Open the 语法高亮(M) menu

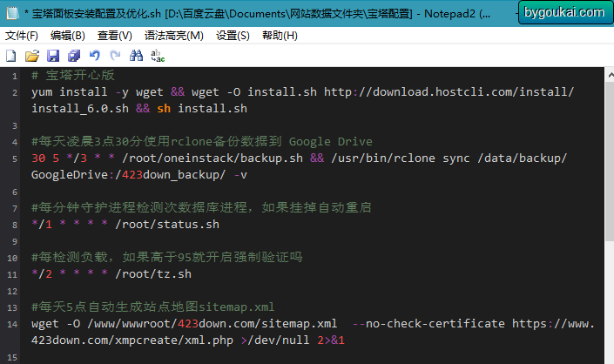click(174, 36)
